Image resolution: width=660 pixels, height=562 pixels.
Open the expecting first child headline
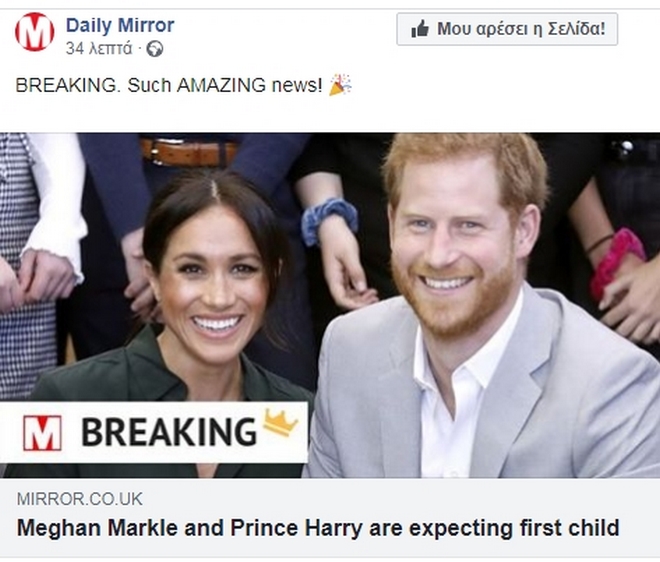click(x=318, y=527)
